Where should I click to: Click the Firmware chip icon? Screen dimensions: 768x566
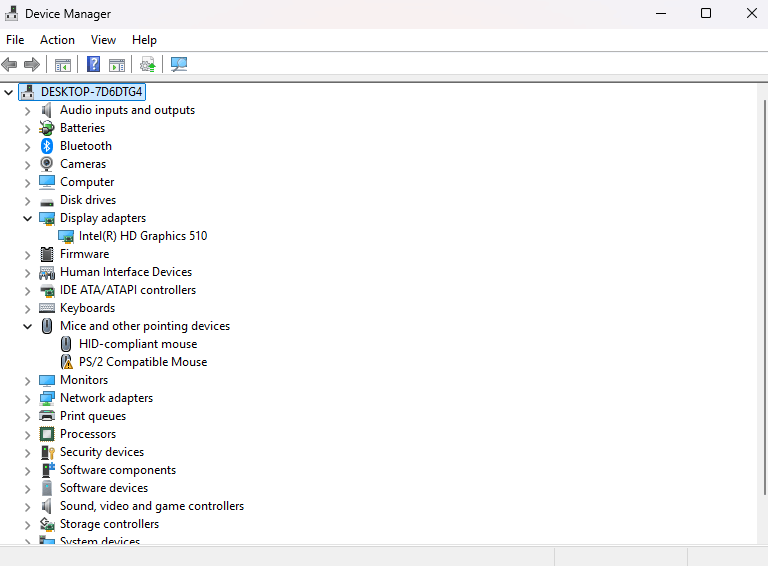[47, 254]
